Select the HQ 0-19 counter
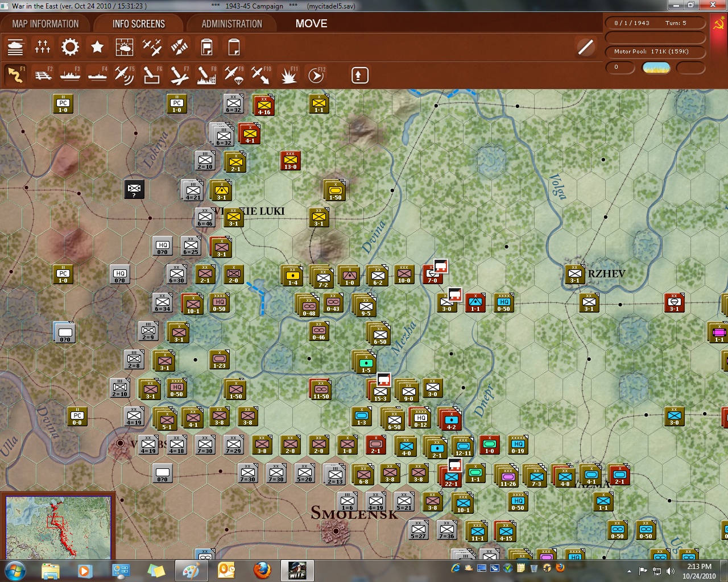 [x=518, y=445]
